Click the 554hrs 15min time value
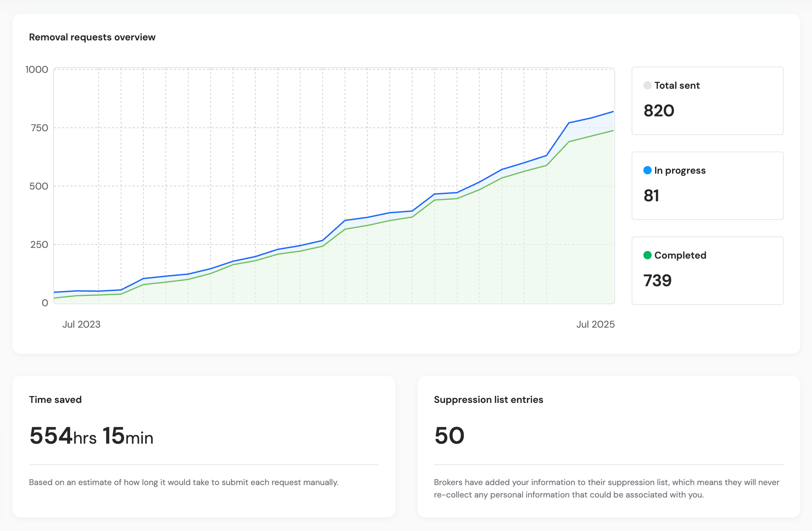The width and height of the screenshot is (812, 531). point(91,436)
